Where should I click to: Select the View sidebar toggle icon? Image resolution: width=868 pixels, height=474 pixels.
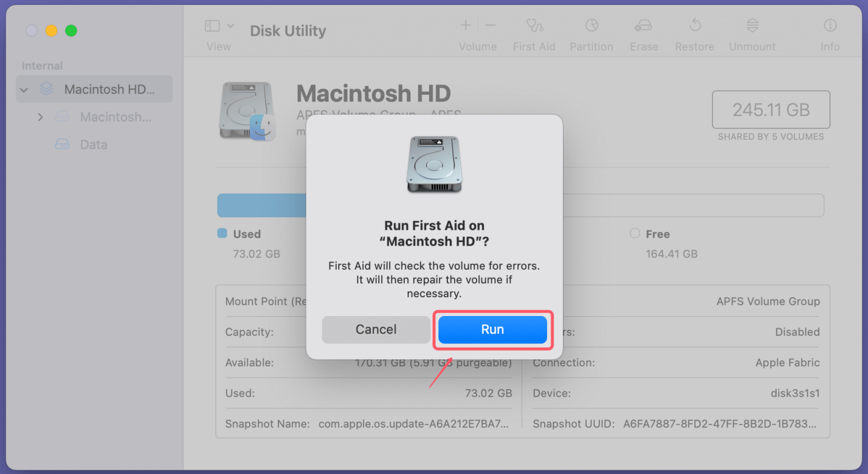[x=212, y=26]
